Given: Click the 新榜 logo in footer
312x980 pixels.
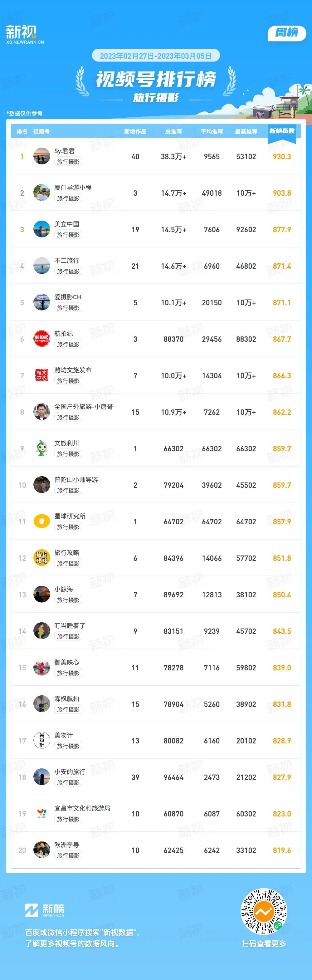Looking at the screenshot, I should [45, 910].
